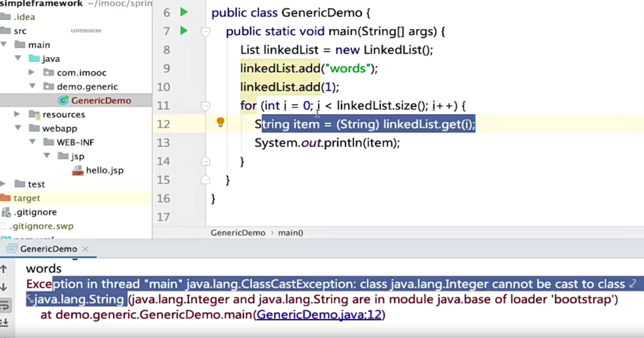Toggle fold marker on the main method line
Image resolution: width=644 pixels, height=338 pixels.
click(206, 31)
